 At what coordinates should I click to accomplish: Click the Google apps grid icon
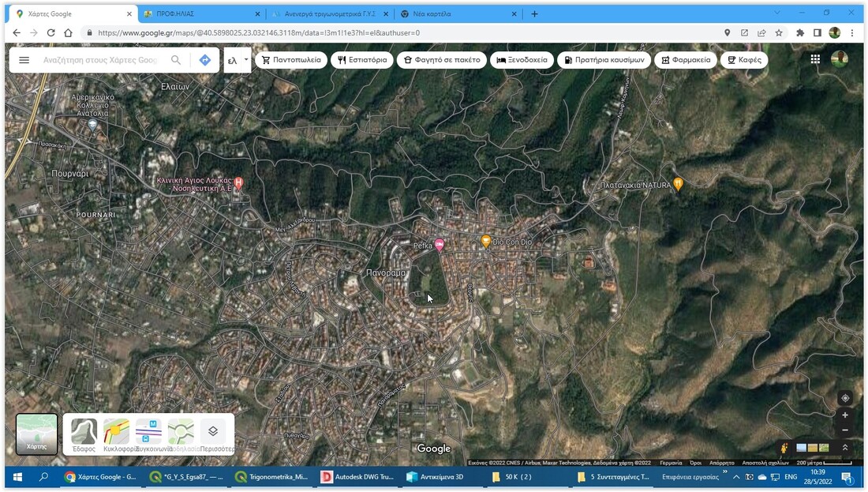(815, 59)
